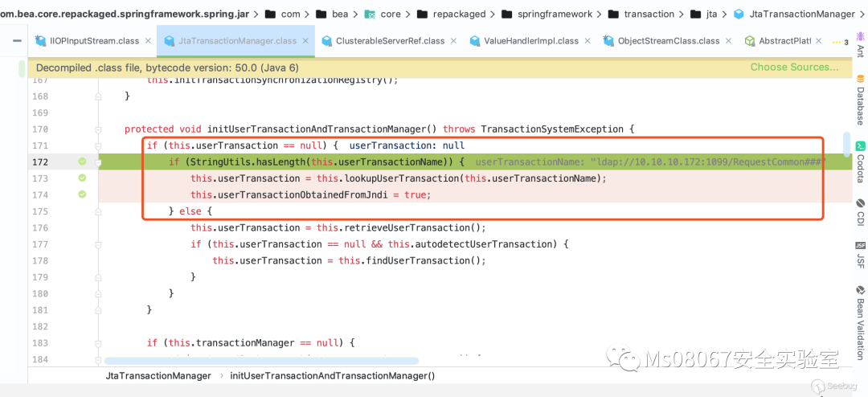
Task: Open the ObjectStreamClass.class tab
Action: pos(667,40)
